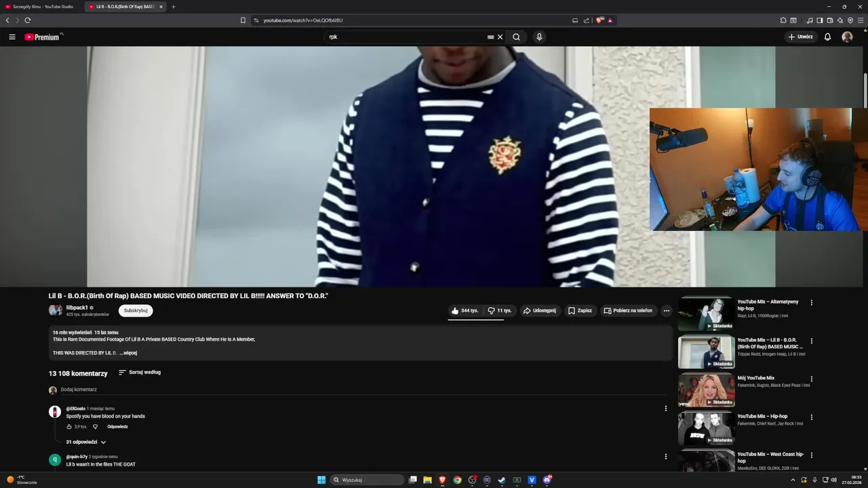The width and height of the screenshot is (868, 488).
Task: Open the Utwórz create menu
Action: pyautogui.click(x=800, y=37)
